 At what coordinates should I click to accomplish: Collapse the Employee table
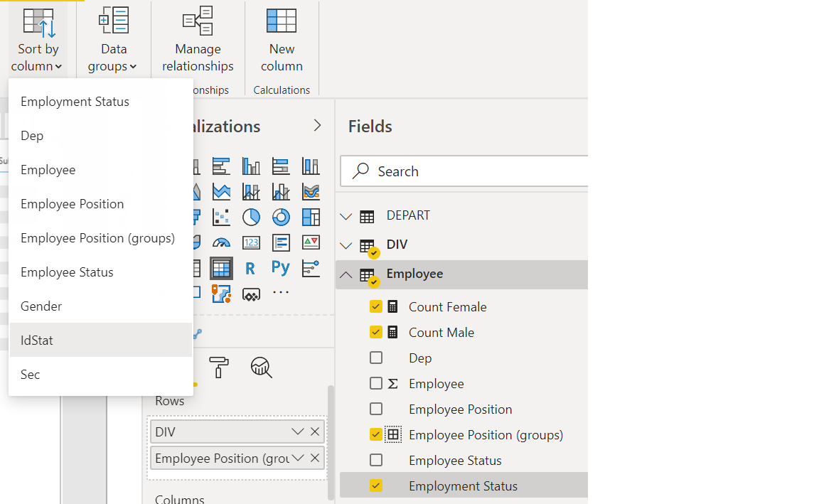pyautogui.click(x=346, y=274)
